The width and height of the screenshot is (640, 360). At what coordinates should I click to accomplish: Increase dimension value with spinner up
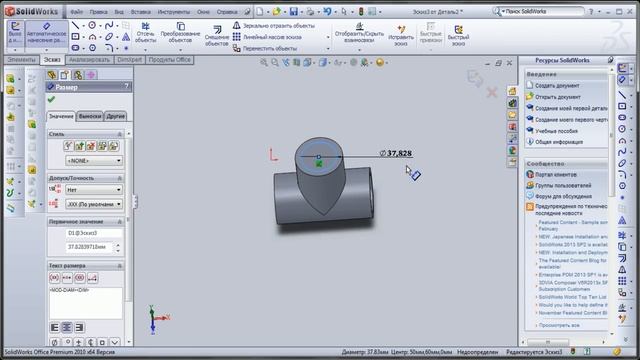coord(118,245)
